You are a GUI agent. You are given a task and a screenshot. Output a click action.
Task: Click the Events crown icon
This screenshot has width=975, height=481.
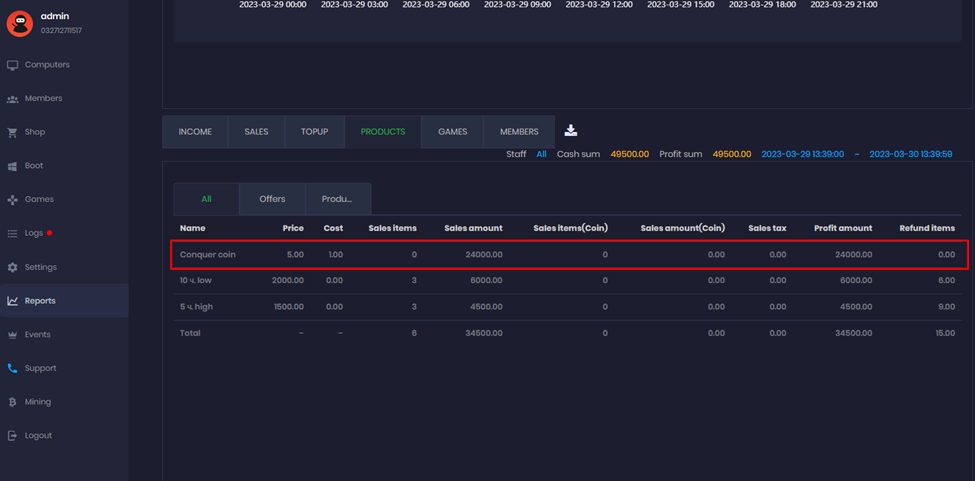pos(13,335)
